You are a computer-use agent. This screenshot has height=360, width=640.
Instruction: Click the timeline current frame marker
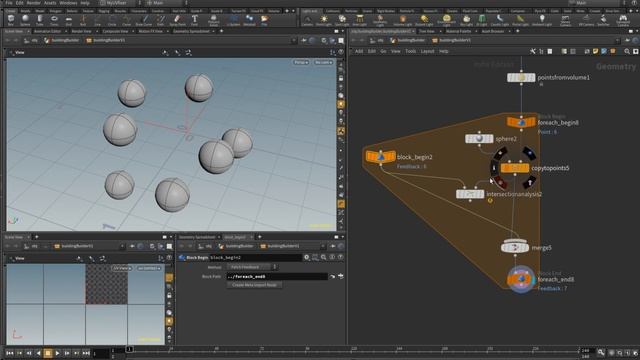[129, 349]
